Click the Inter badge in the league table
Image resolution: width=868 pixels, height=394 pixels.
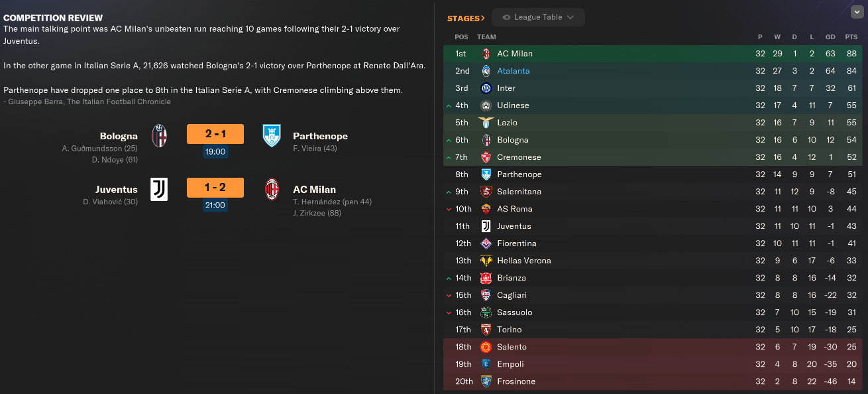pos(486,88)
